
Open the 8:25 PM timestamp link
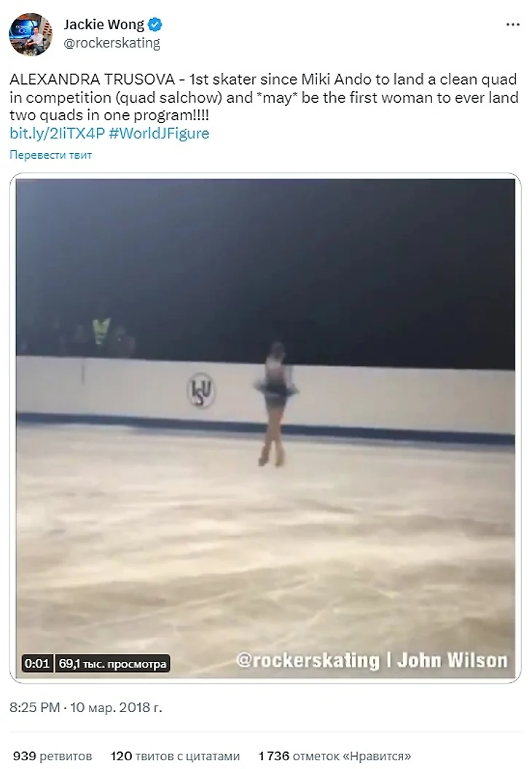pos(34,707)
